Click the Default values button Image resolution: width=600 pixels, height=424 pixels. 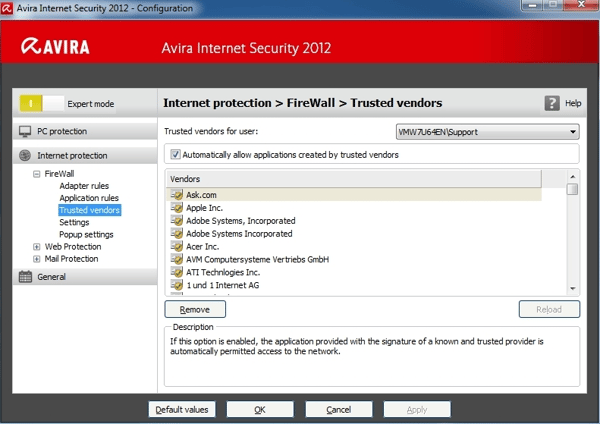[x=182, y=409]
